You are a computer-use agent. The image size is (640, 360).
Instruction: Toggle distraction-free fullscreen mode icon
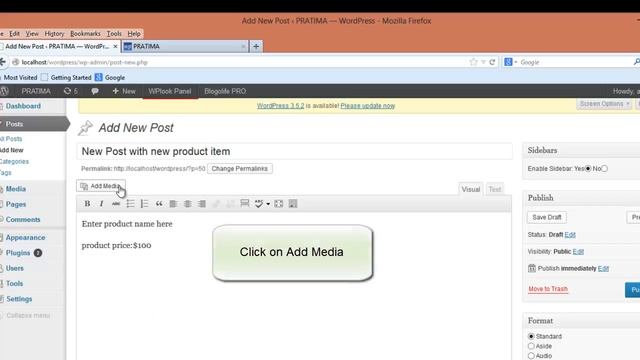click(x=278, y=204)
